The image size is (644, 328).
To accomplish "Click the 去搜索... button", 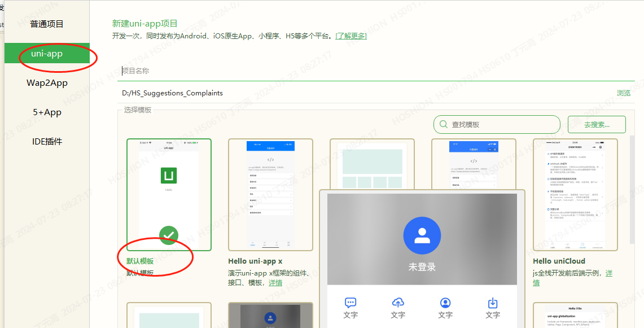I will tap(597, 125).
